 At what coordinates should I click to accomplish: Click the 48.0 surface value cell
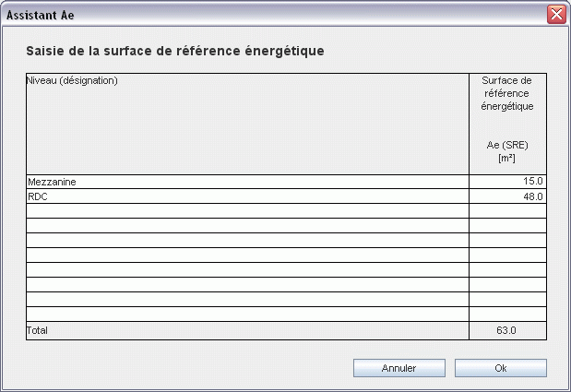coord(507,196)
